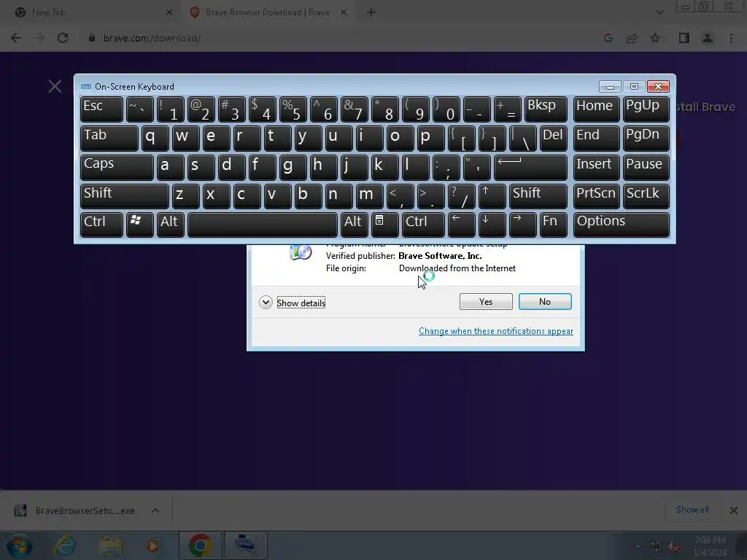
Task: Click the letter m key
Action: tap(369, 195)
